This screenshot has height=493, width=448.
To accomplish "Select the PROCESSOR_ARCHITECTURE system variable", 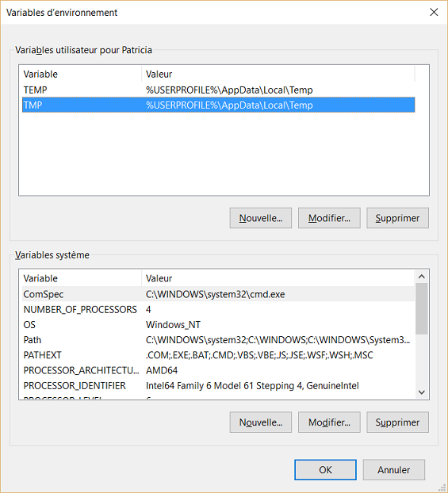I will click(218, 370).
